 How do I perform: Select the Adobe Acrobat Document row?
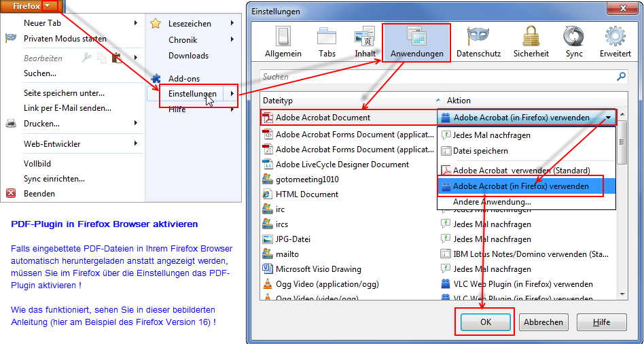click(x=348, y=118)
